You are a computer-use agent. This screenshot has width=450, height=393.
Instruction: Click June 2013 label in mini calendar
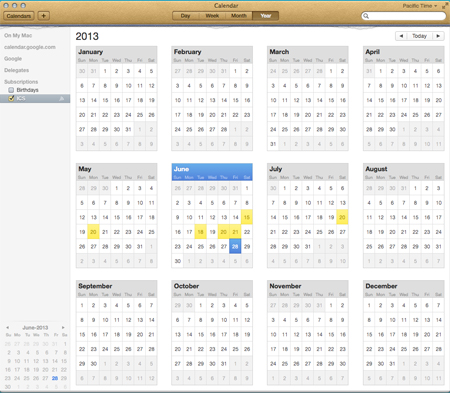click(x=35, y=328)
